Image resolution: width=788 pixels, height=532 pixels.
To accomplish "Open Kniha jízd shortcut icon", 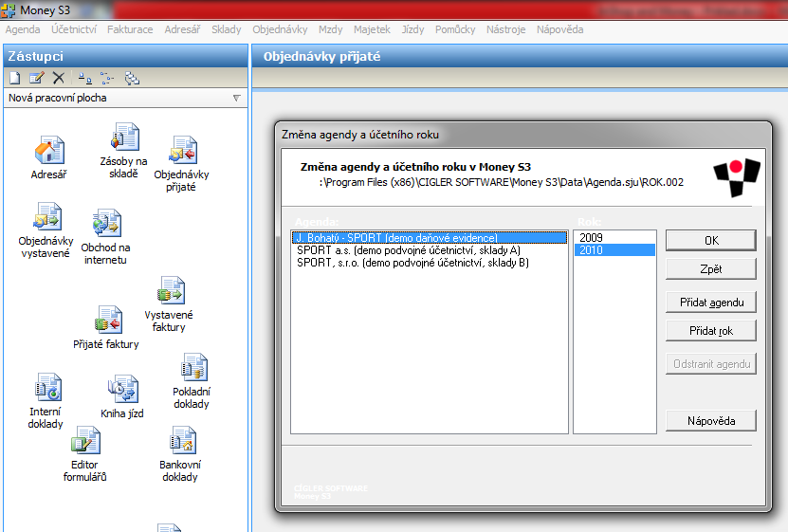I will (123, 390).
